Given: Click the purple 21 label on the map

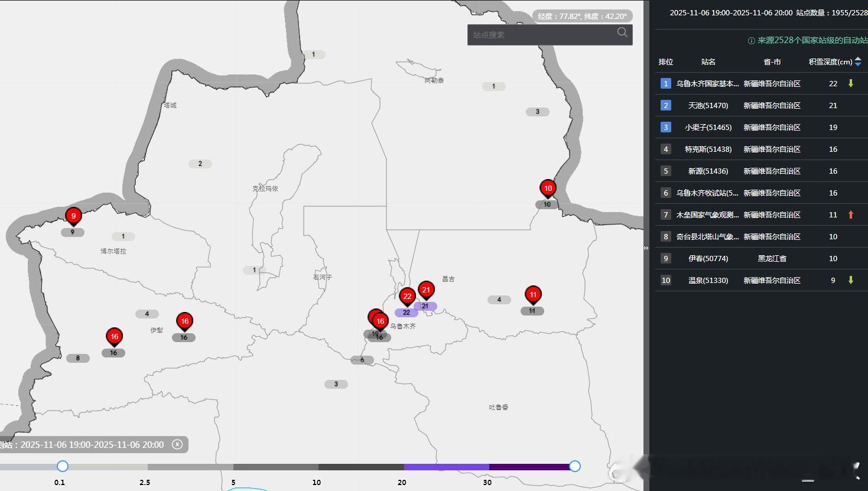Looking at the screenshot, I should 425,306.
